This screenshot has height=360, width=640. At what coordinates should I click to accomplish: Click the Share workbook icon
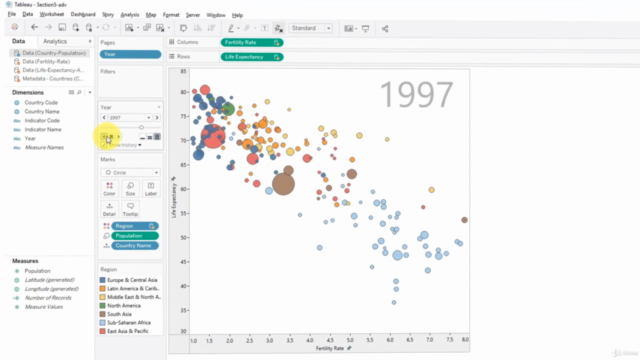[x=385, y=28]
